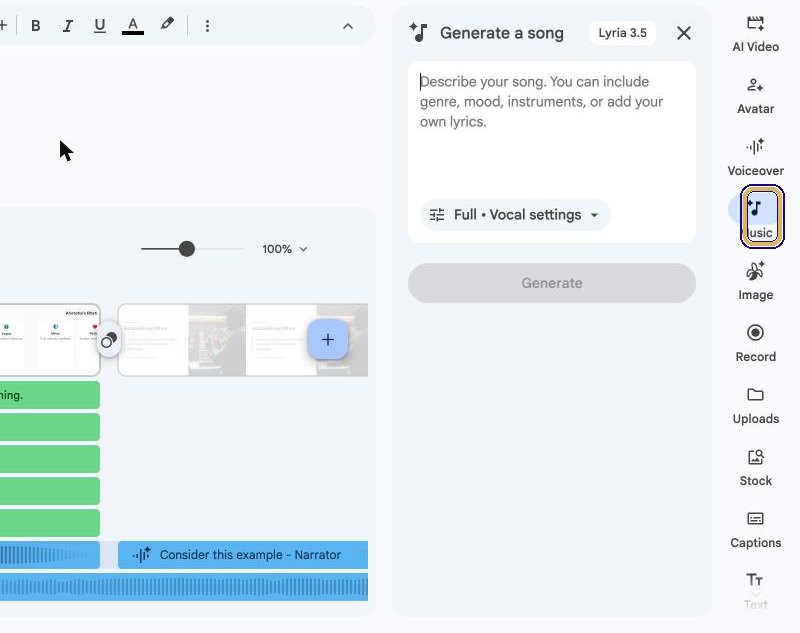Select the long audio waveform track at bottom
This screenshot has width=800, height=633.
coord(184,587)
